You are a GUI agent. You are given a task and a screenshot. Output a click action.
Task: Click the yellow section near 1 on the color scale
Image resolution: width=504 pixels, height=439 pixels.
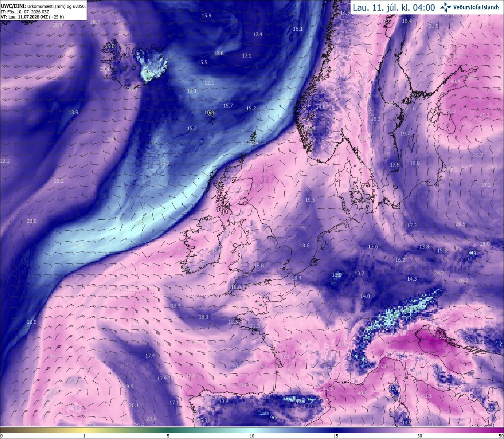pyautogui.click(x=84, y=430)
